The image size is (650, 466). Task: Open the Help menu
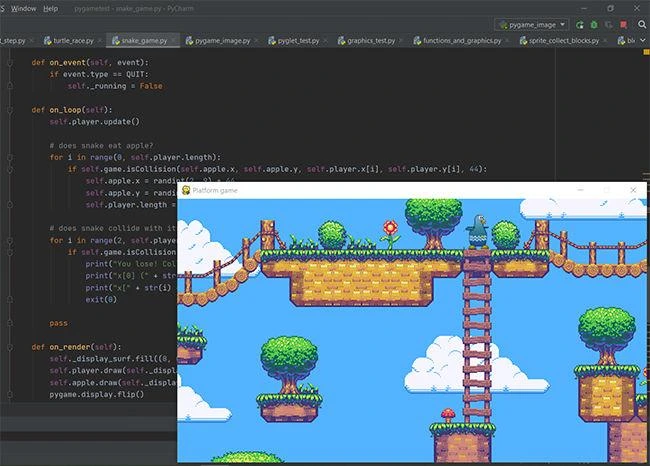tap(51, 9)
